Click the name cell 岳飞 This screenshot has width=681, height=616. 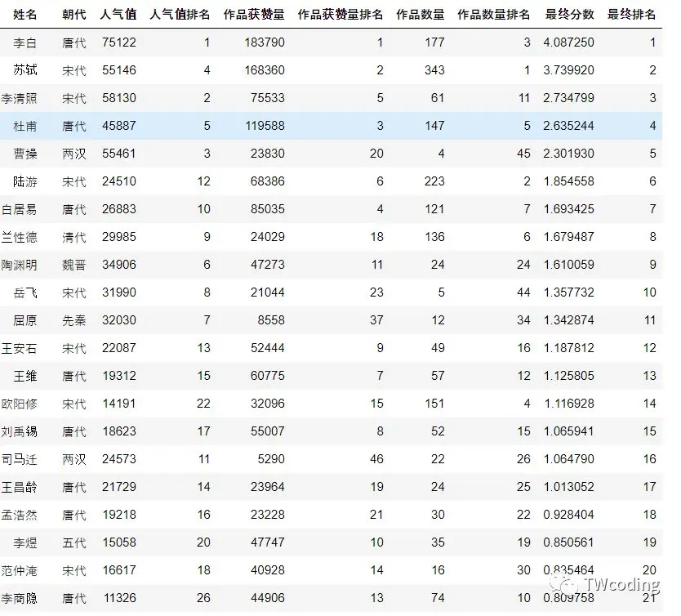point(24,292)
